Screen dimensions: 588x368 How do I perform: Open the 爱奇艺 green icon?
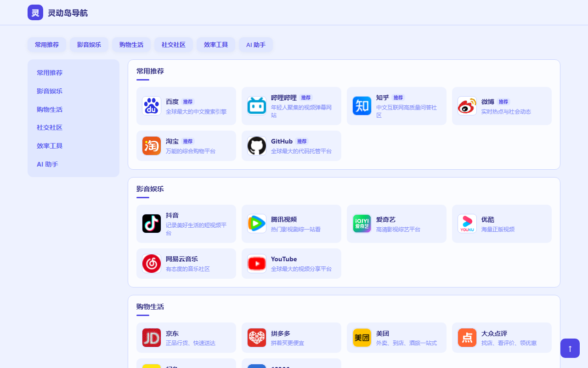[362, 224]
